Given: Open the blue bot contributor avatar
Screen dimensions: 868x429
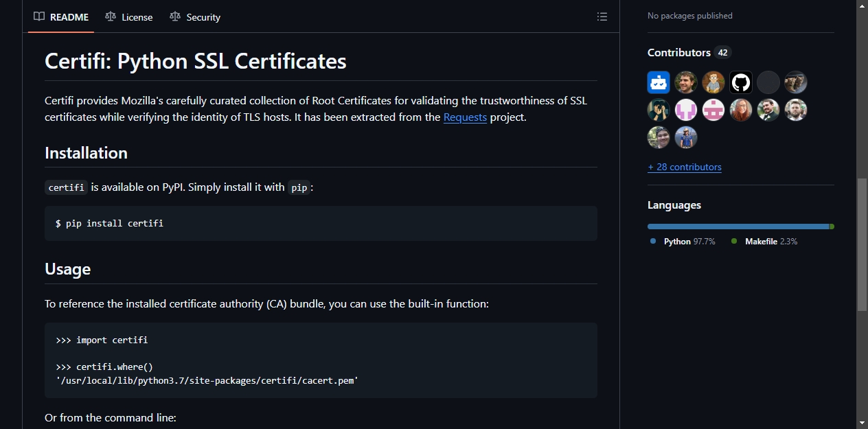Looking at the screenshot, I should (659, 82).
